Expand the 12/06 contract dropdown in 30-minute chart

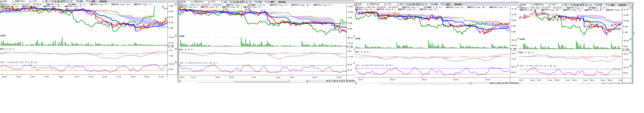tap(398, 4)
